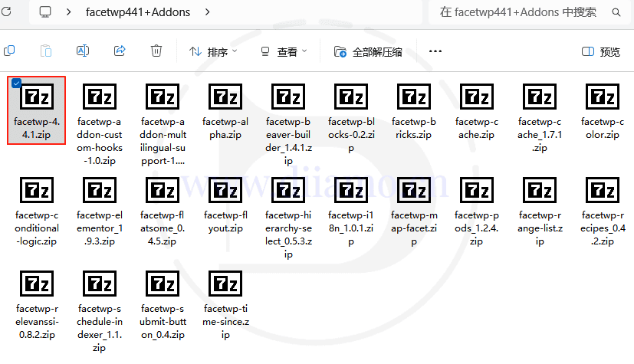Uncheck the facetwp-4.4.1.zip selection checkbox
Screen dimensions: 634x364
pyautogui.click(x=17, y=83)
